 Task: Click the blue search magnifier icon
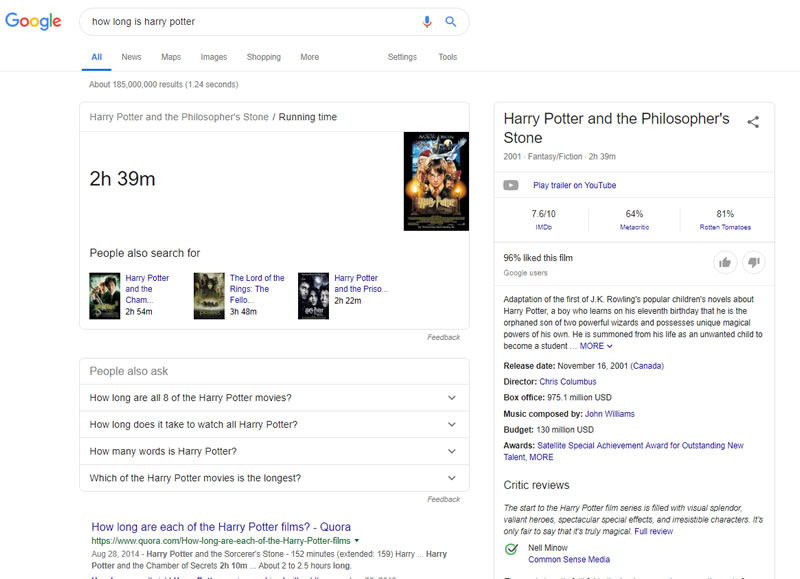(451, 21)
